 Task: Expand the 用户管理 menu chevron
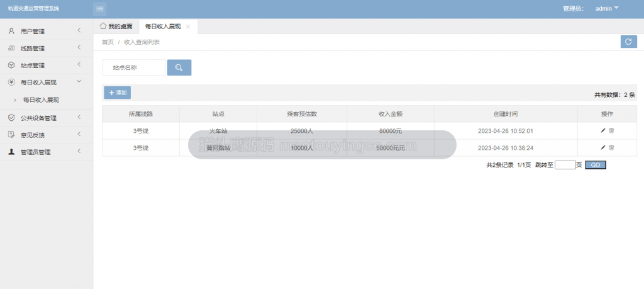click(79, 30)
